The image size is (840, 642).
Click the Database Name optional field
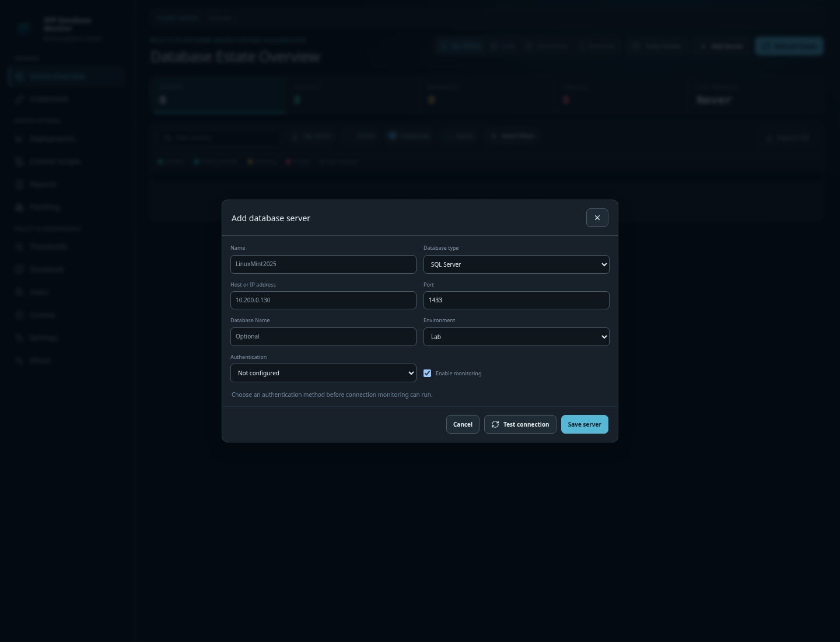pyautogui.click(x=323, y=336)
